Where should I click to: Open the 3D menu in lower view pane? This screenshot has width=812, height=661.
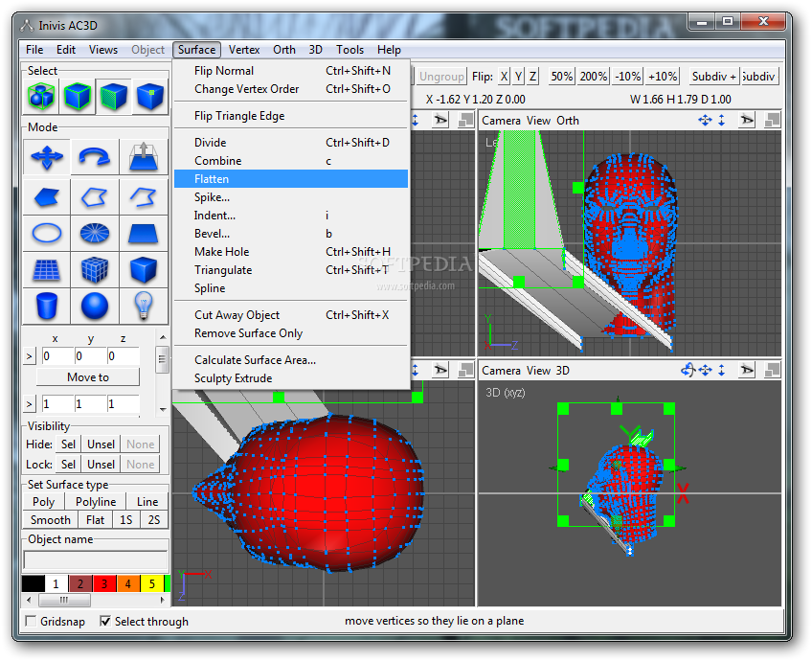click(x=562, y=371)
